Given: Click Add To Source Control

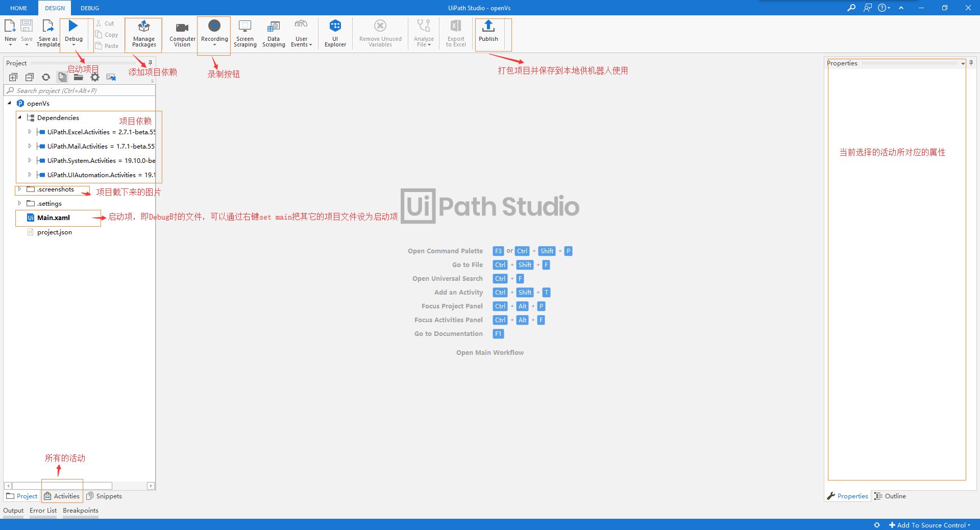Looking at the screenshot, I should 930,525.
